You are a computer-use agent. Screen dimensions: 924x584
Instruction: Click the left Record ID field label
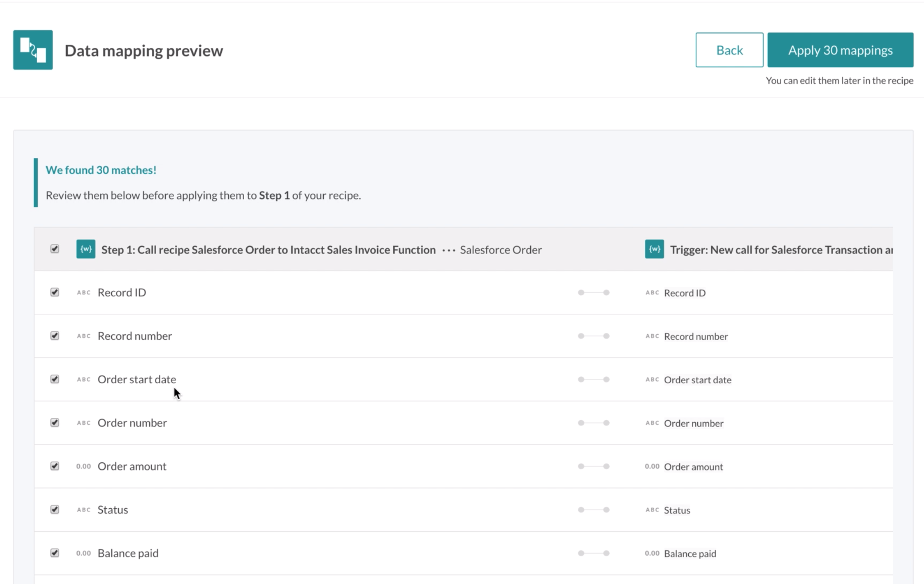[122, 292]
